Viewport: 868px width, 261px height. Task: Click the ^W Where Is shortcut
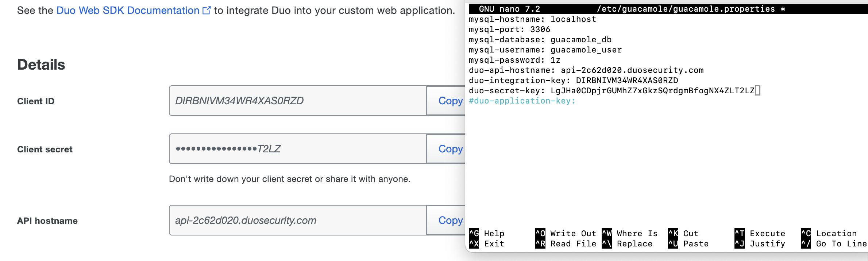tap(629, 233)
